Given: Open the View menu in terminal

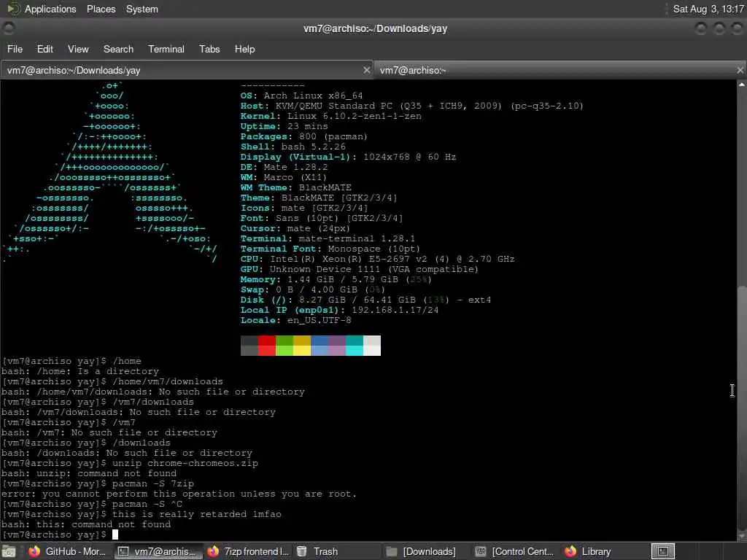Looking at the screenshot, I should tap(78, 49).
